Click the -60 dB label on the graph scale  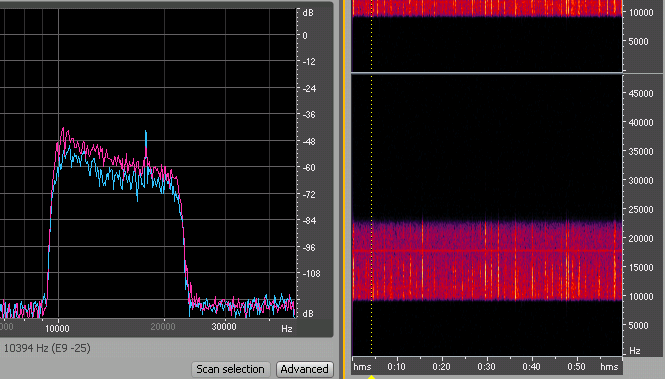click(309, 168)
